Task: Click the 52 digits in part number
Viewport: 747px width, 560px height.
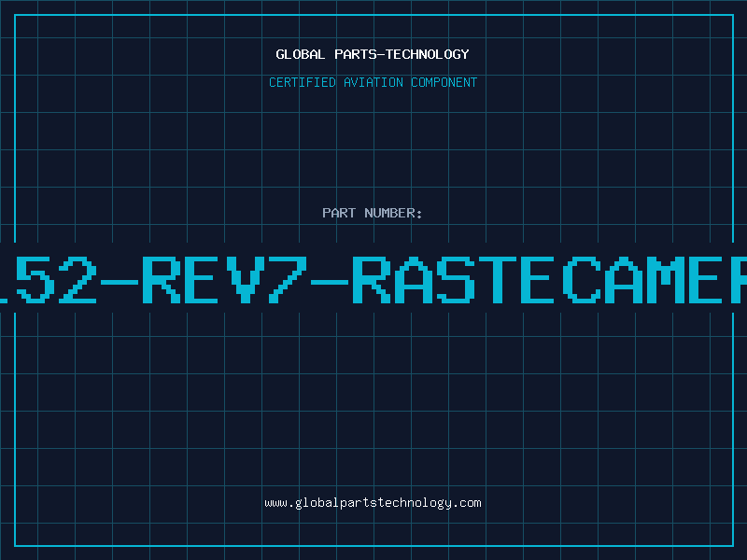Action: tap(56, 278)
